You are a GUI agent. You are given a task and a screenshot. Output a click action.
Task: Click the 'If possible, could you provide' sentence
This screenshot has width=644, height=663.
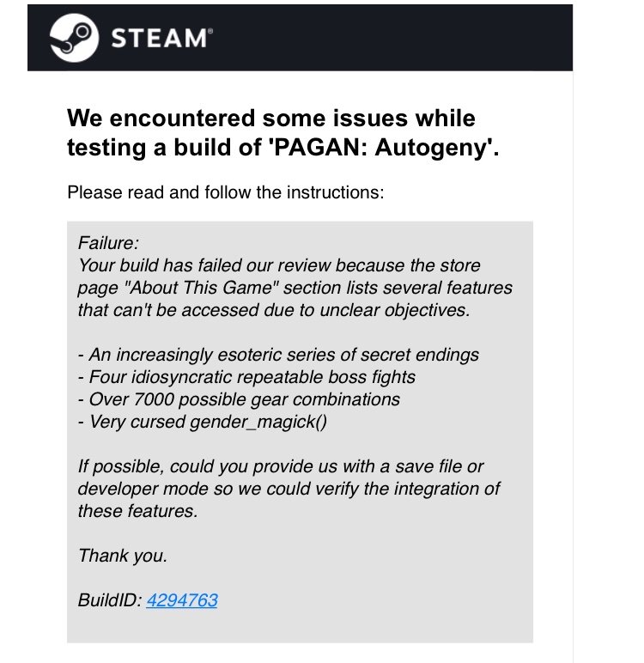pos(289,489)
